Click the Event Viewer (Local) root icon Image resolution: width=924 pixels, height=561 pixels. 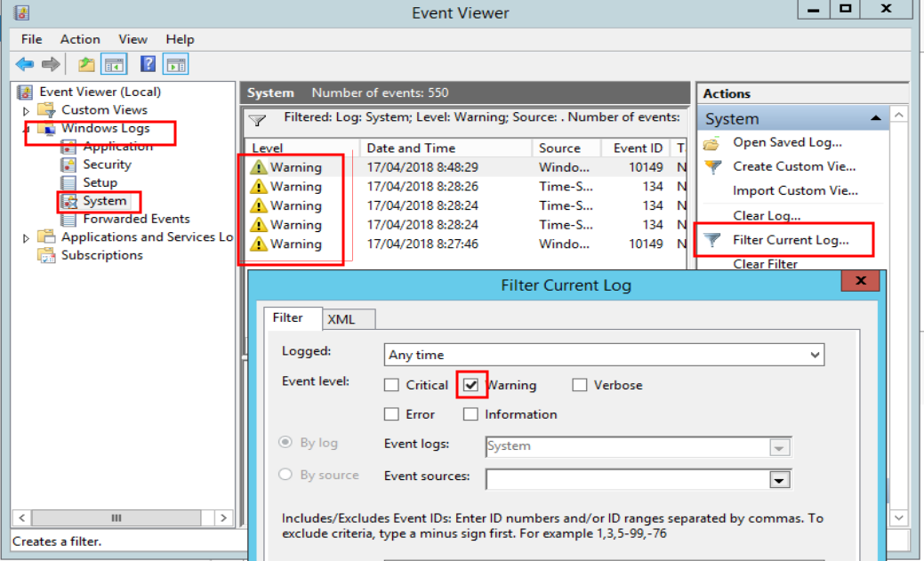25,92
